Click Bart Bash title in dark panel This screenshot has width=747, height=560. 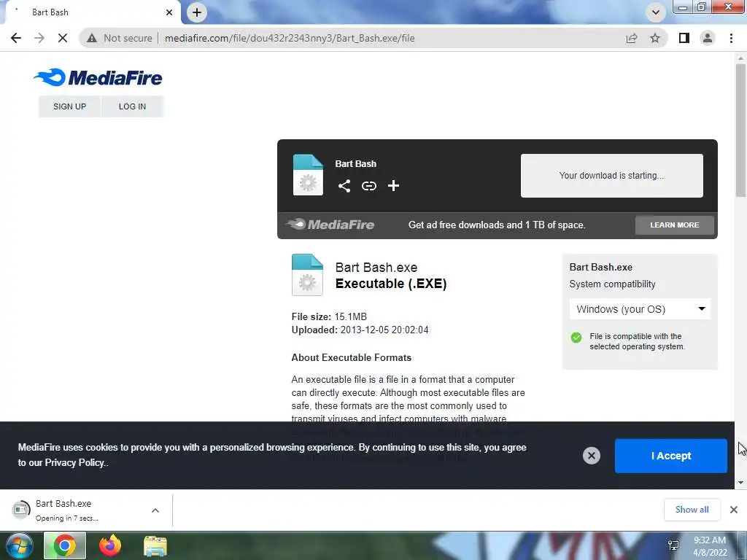(x=355, y=164)
